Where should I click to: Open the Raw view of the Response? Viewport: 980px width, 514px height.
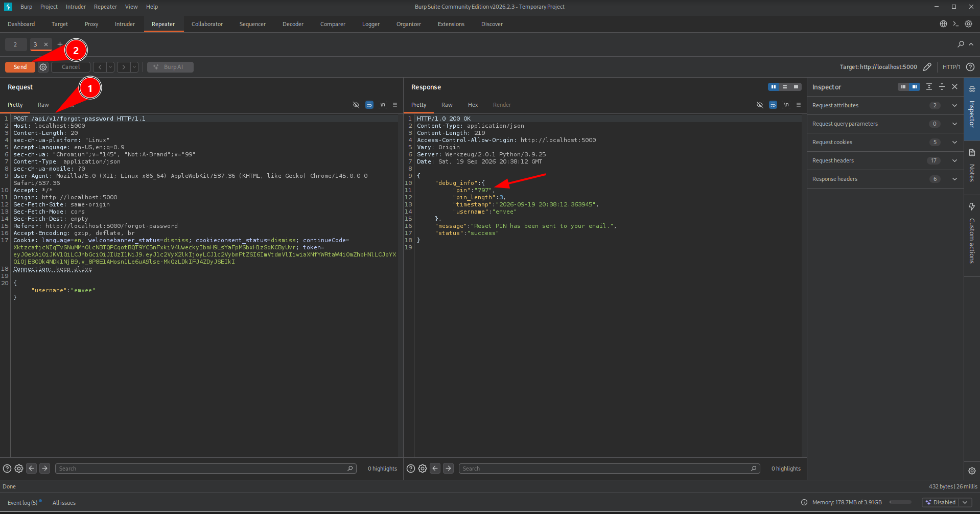447,105
